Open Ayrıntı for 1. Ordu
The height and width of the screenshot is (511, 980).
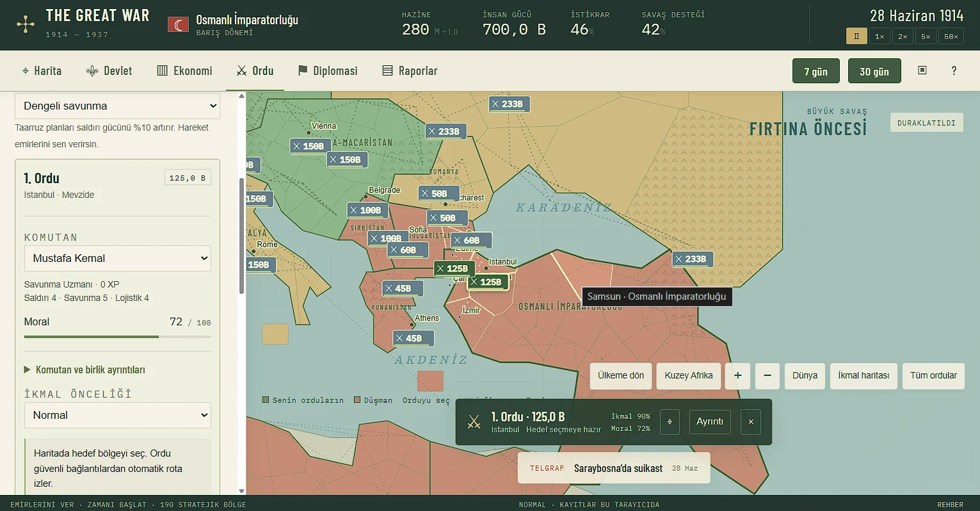point(710,422)
